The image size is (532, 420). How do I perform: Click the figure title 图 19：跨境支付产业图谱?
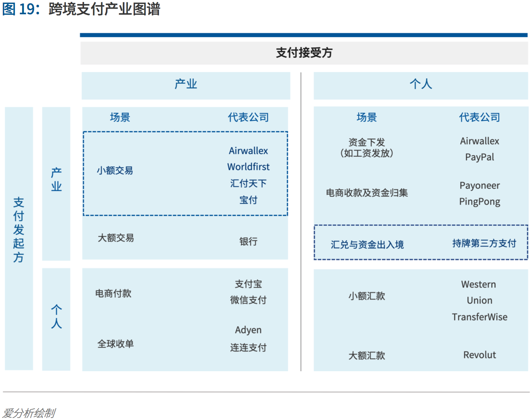[81, 9]
